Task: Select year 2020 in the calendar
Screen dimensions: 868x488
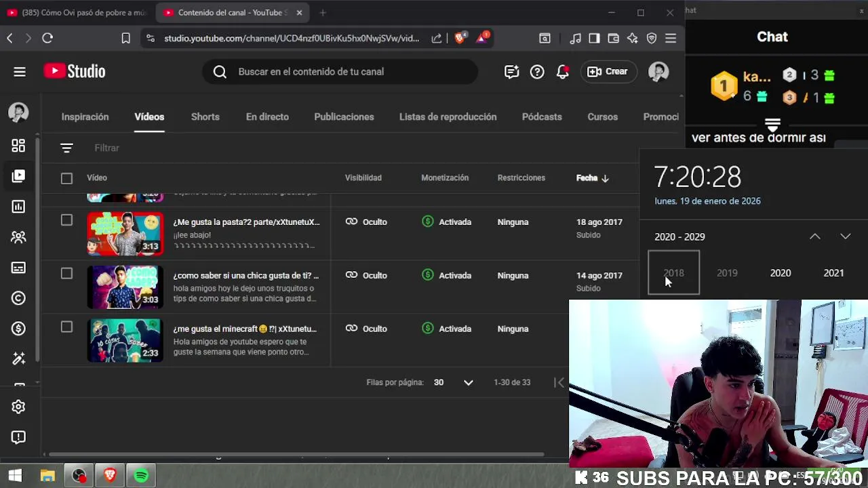Action: coord(781,272)
